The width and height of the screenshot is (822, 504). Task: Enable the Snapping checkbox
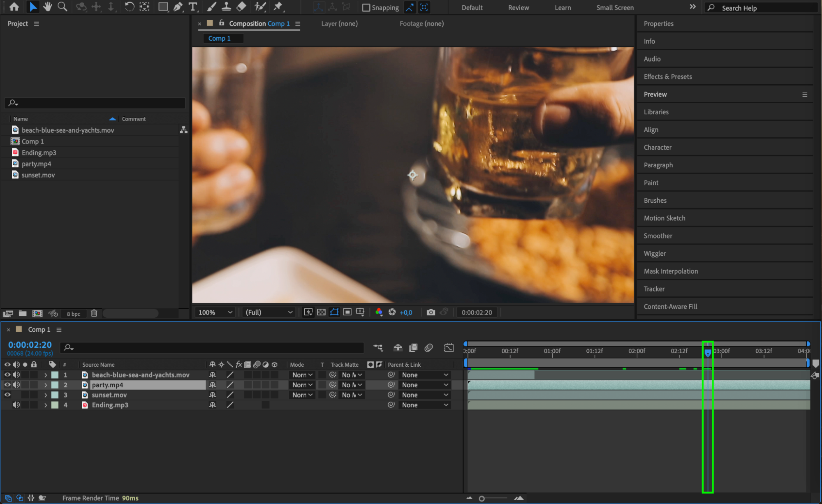tap(366, 7)
